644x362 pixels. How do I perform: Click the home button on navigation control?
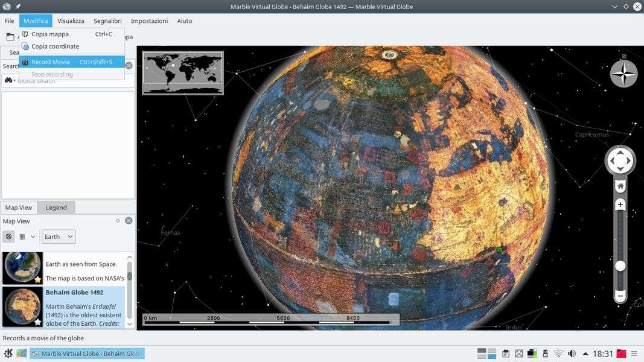pos(620,187)
